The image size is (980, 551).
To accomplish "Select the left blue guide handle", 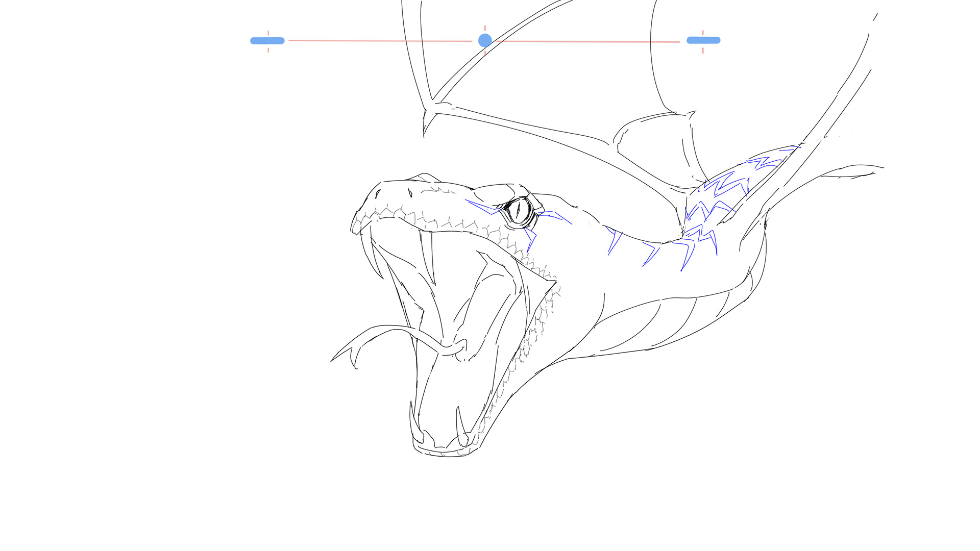I will tap(267, 41).
